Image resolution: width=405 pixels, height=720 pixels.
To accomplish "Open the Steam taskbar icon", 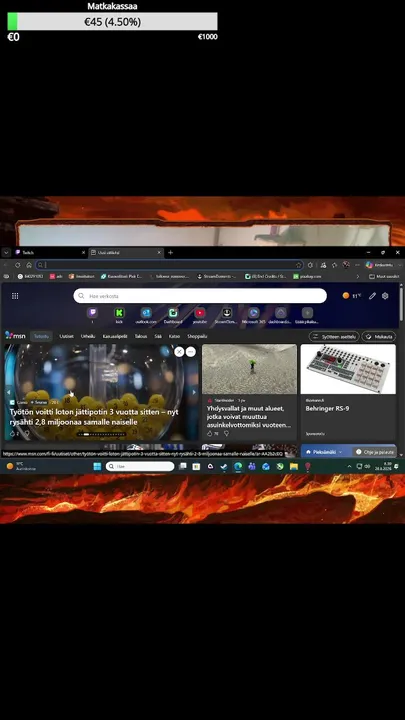I will pyautogui.click(x=224, y=467).
